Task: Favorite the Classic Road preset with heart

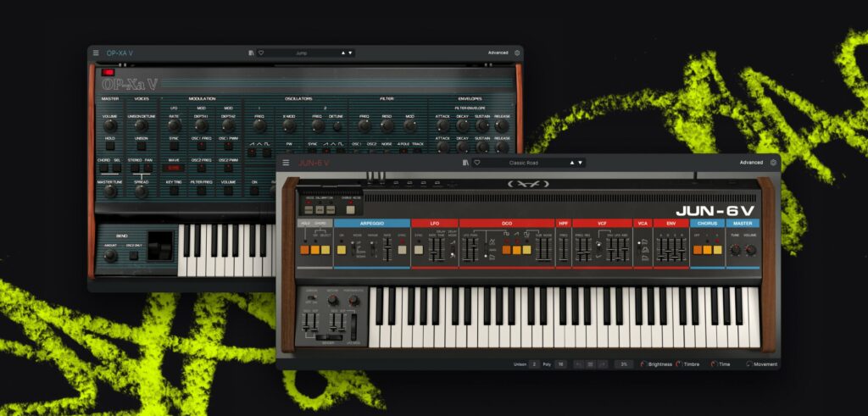Action: click(x=477, y=163)
